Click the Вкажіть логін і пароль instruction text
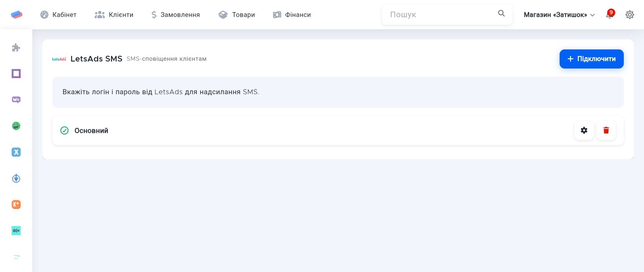The image size is (644, 272). (x=161, y=92)
